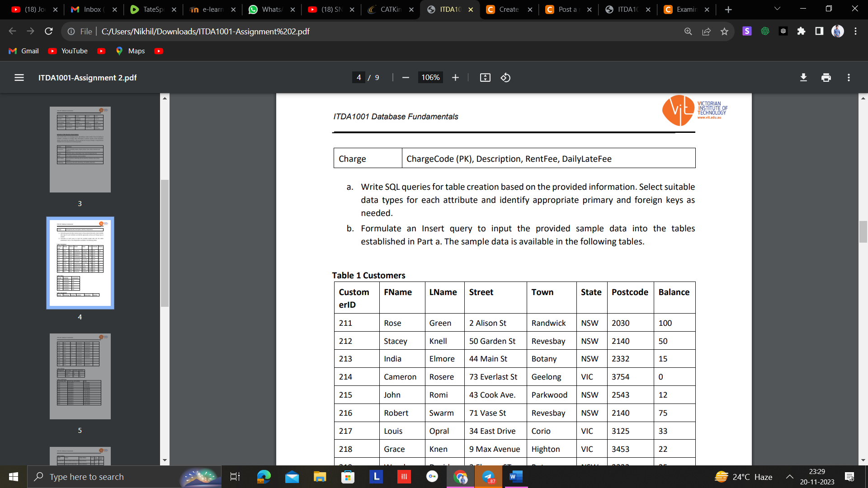Open the tab search chevron
Viewport: 868px width, 488px height.
pyautogui.click(x=777, y=8)
